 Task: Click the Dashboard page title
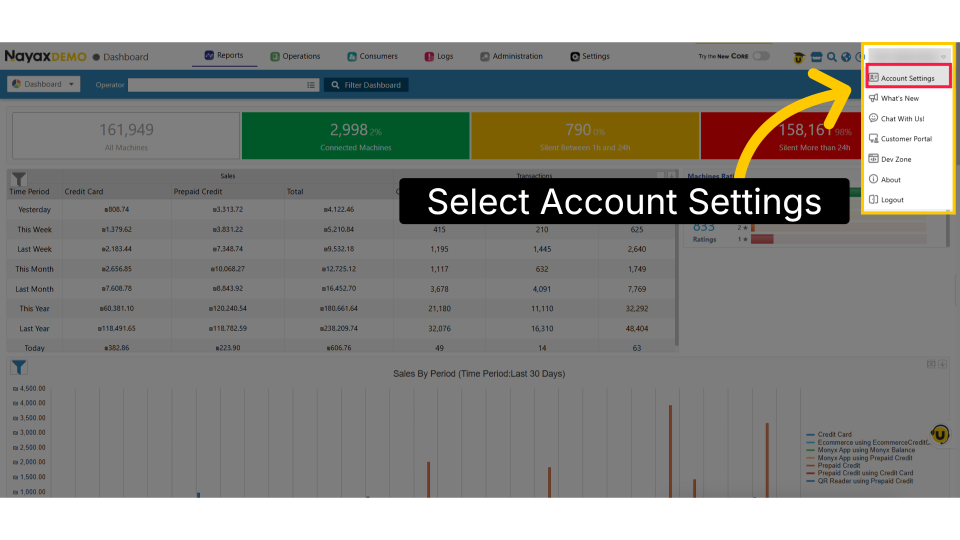point(126,57)
